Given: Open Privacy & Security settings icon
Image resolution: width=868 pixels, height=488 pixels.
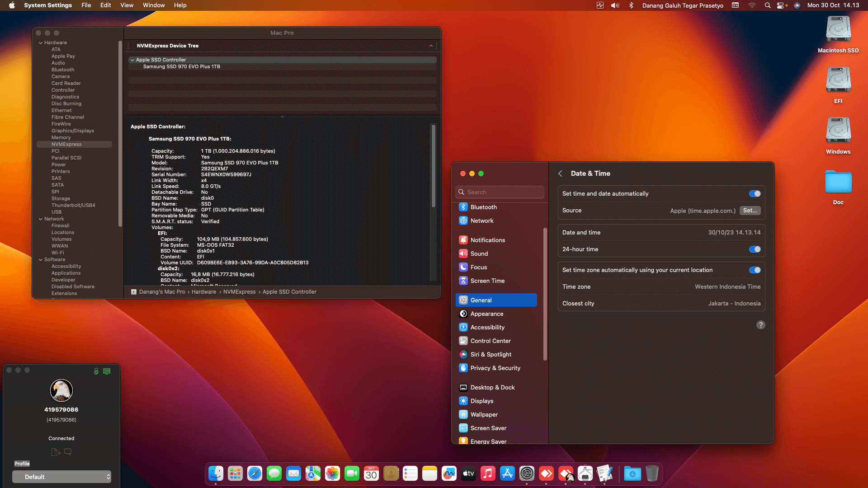Looking at the screenshot, I should click(x=463, y=368).
